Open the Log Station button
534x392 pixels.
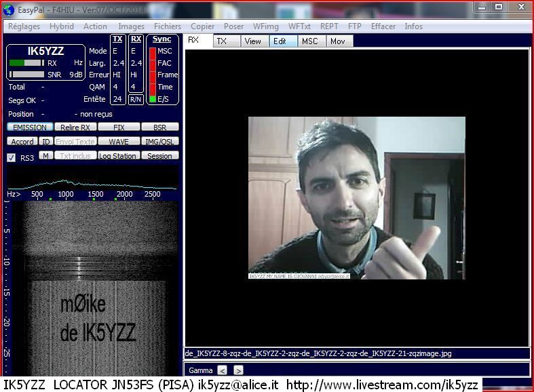coord(117,156)
